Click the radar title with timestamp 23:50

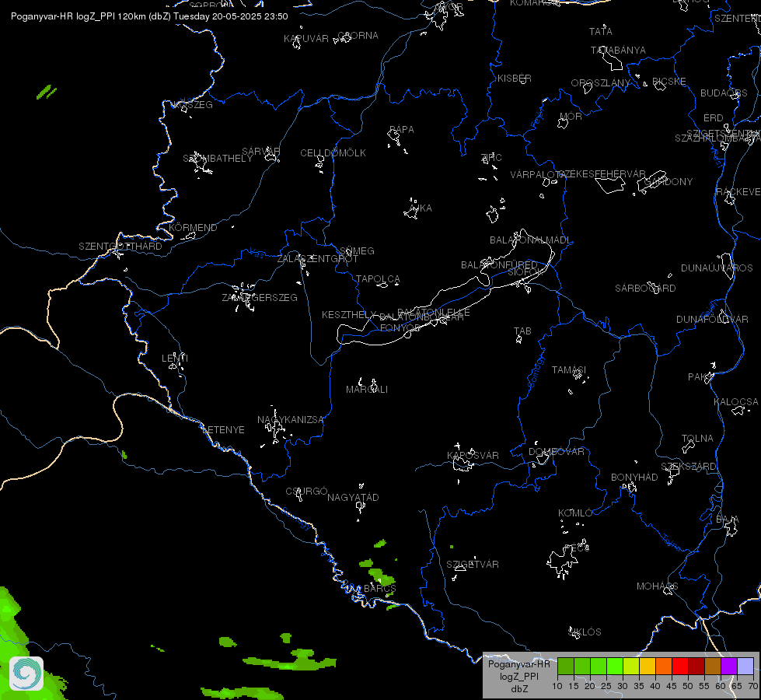[149, 16]
